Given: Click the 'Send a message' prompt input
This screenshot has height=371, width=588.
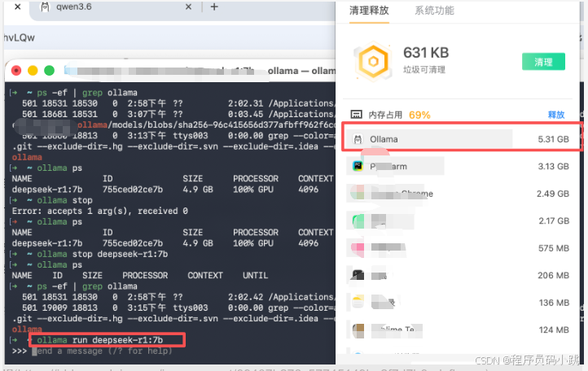Looking at the screenshot, I should 102,351.
